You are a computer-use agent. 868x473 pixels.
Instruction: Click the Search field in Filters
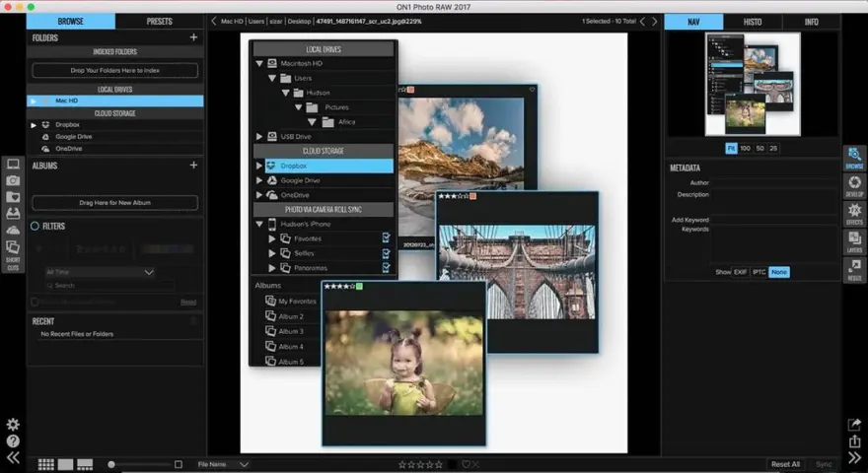[x=109, y=286]
